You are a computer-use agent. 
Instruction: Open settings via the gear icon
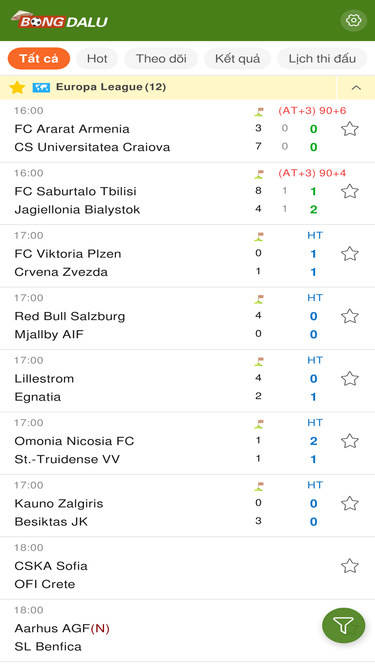(353, 20)
